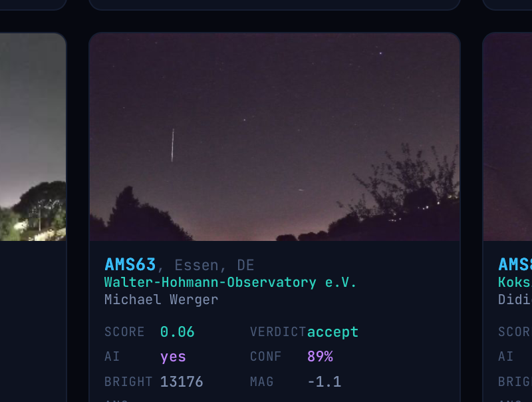Select the operator name Michael Werger

(161, 300)
